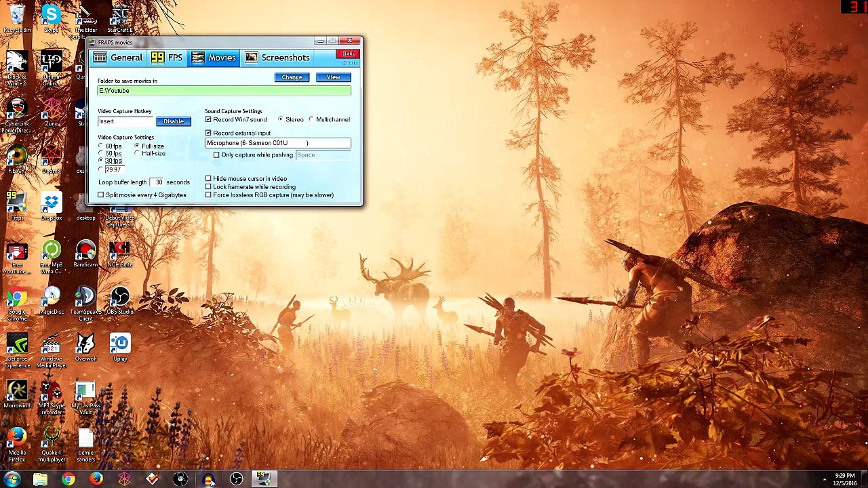This screenshot has width=868, height=488.
Task: Click Change to pick movie folder
Action: coord(292,77)
